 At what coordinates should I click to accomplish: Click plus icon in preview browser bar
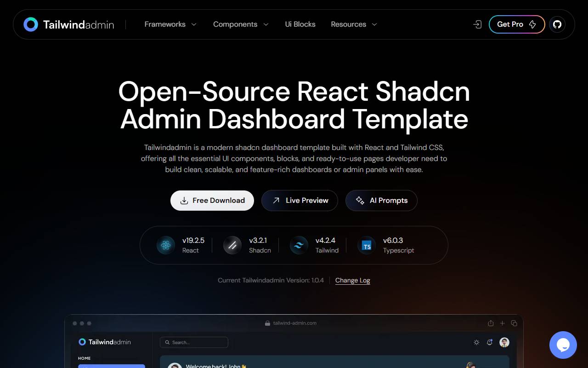(502, 323)
